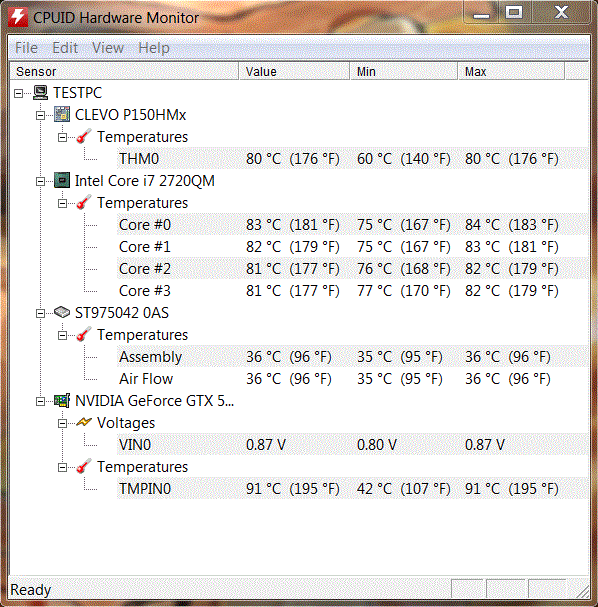
Task: Collapse the CLEVO P150HMx node
Action: [40, 115]
